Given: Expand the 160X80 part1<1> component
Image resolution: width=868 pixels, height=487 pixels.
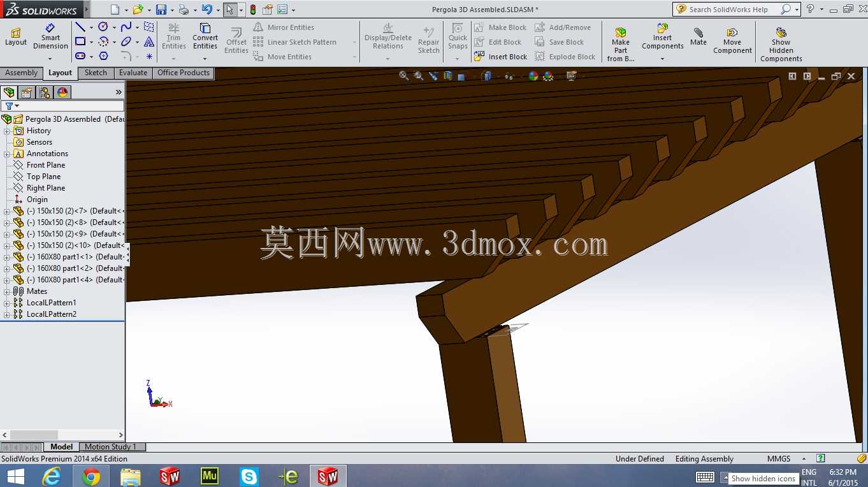Looking at the screenshot, I should coord(7,257).
